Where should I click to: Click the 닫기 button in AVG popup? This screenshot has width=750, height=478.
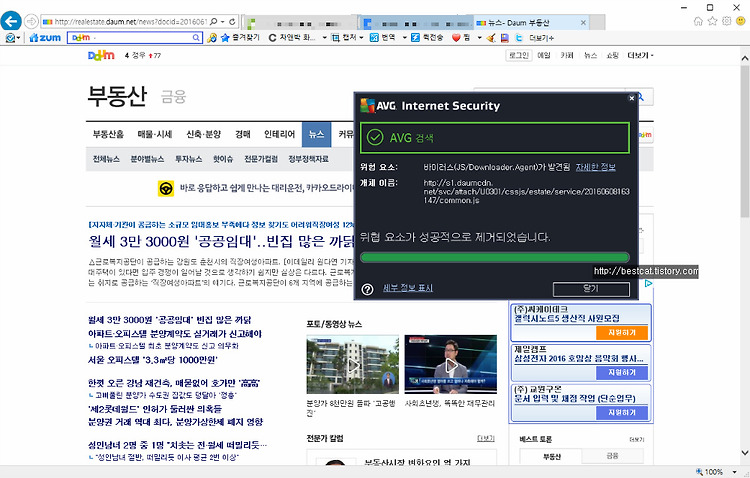591,289
